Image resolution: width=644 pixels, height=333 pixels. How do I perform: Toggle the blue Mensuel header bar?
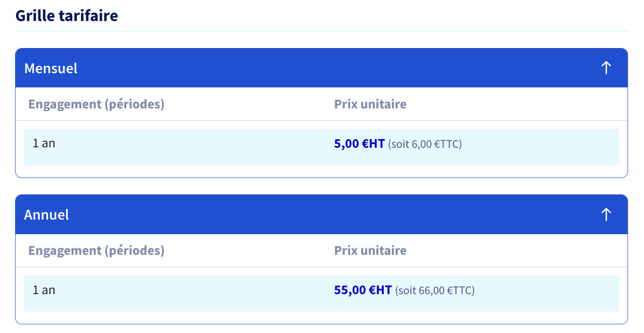pyautogui.click(x=322, y=68)
